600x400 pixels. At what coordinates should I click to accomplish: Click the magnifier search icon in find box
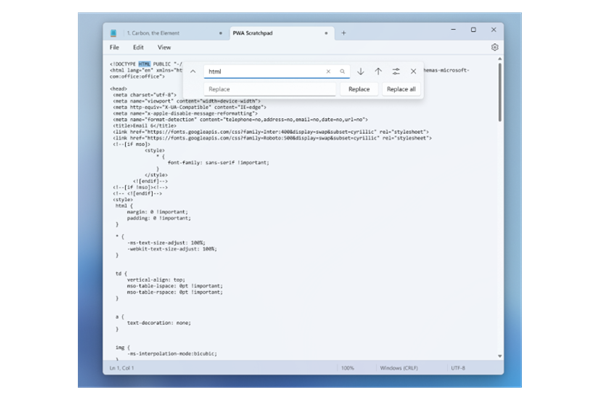click(x=342, y=72)
